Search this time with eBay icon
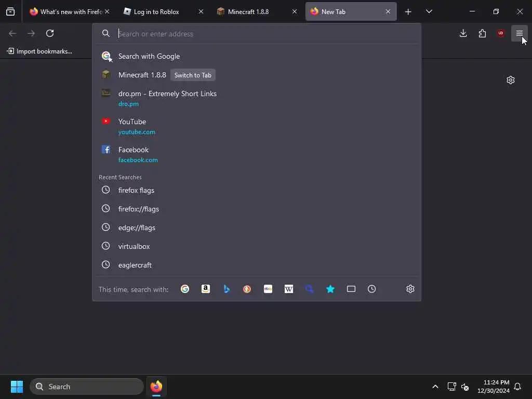Image resolution: width=532 pixels, height=399 pixels. pos(268,289)
